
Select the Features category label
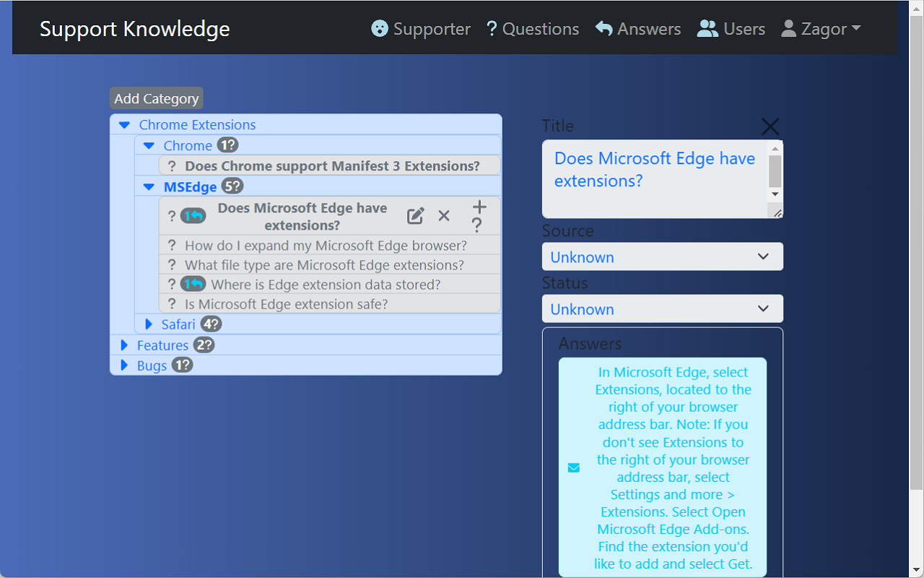pos(162,345)
